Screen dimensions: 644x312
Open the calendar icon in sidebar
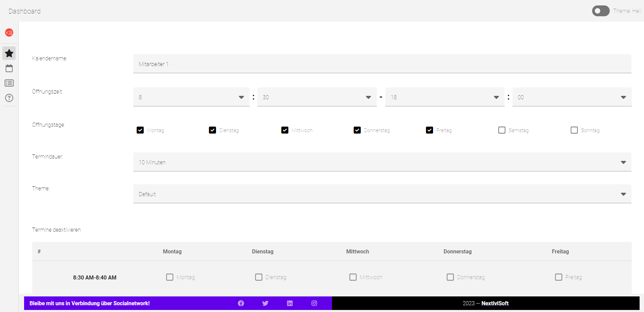(9, 68)
